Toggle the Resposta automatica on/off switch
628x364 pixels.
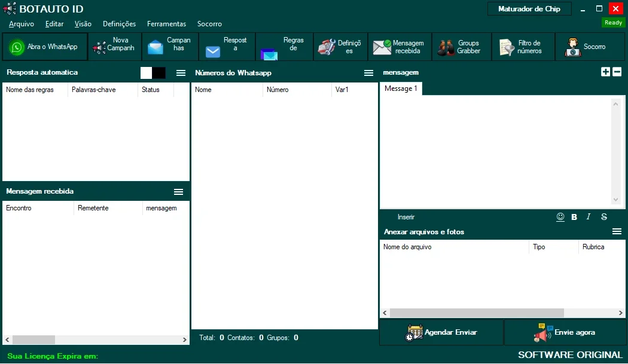153,73
